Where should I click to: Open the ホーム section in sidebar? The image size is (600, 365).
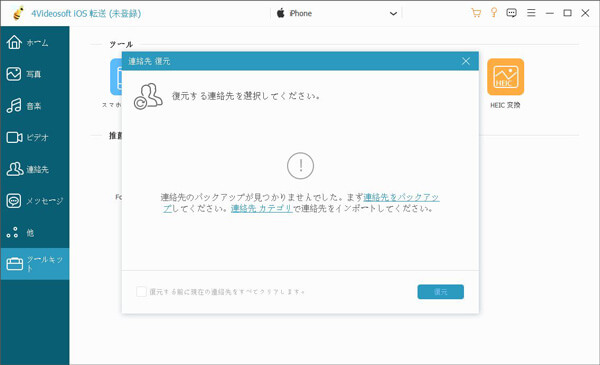(x=34, y=42)
